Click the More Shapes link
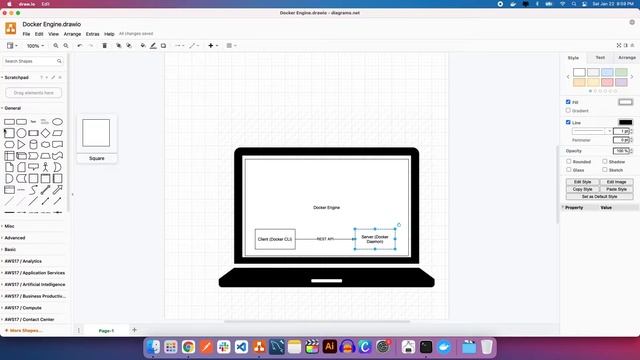 [24, 330]
